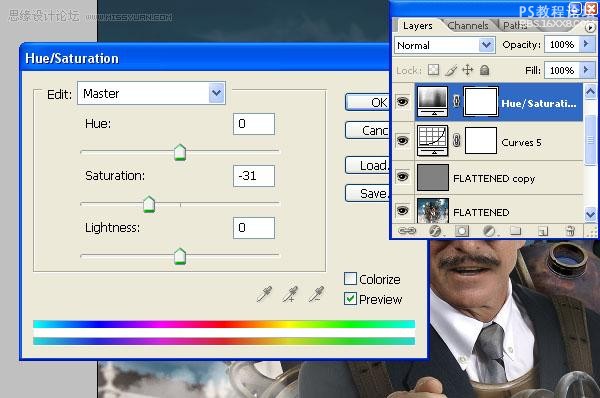Click the Create new layer icon

point(543,231)
